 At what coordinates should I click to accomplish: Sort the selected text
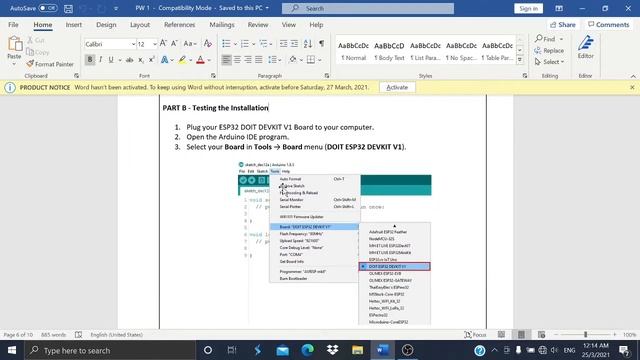tap(308, 44)
